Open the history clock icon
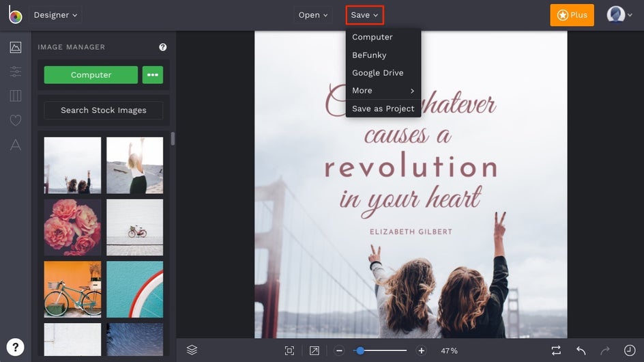 click(x=629, y=350)
